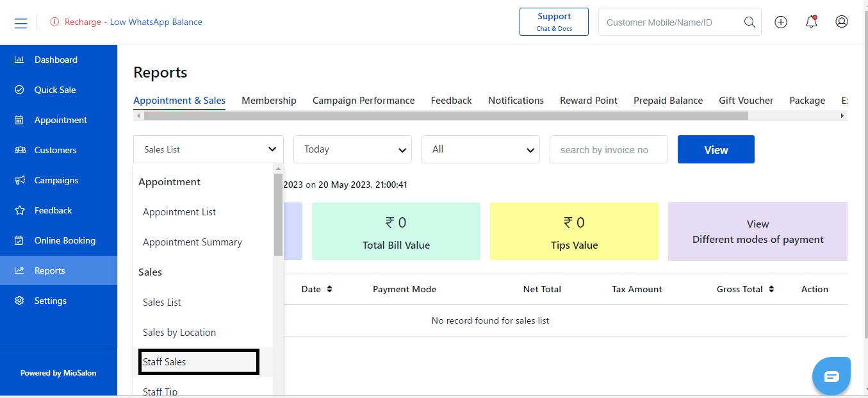Switch to Package tab
Image resolution: width=868 pixels, height=398 pixels.
pyautogui.click(x=807, y=101)
